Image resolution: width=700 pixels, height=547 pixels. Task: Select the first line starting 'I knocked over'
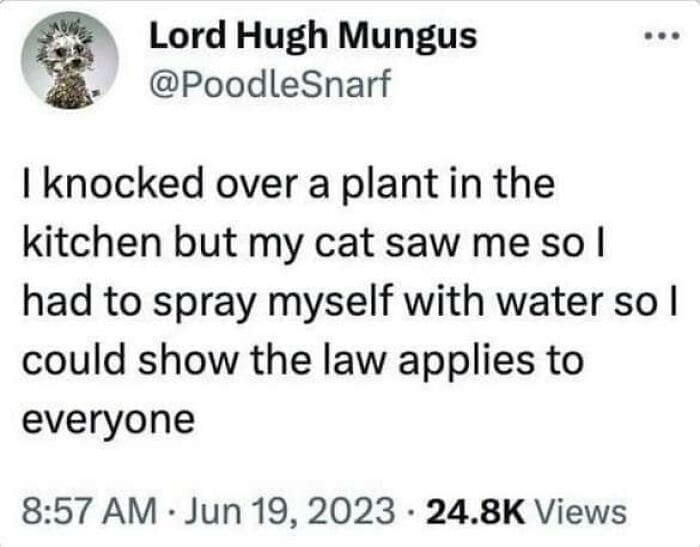289,184
